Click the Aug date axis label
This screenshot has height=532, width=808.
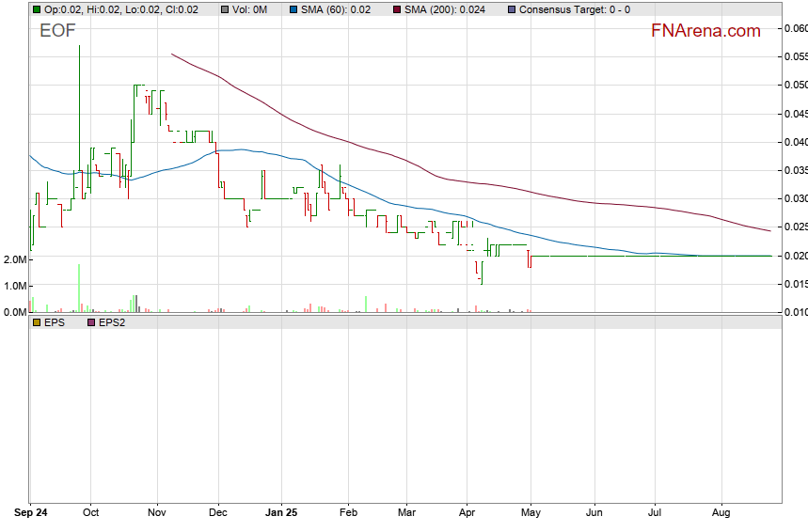(721, 514)
